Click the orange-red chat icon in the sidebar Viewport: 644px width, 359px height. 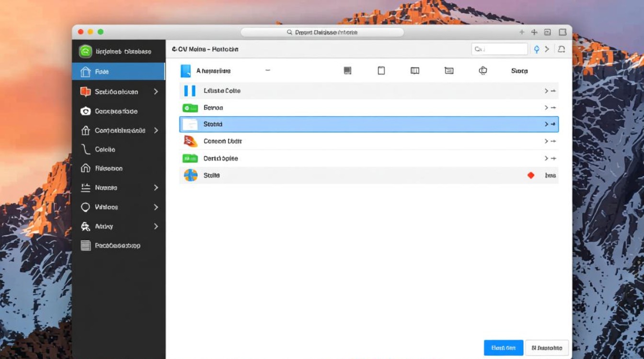pyautogui.click(x=85, y=91)
